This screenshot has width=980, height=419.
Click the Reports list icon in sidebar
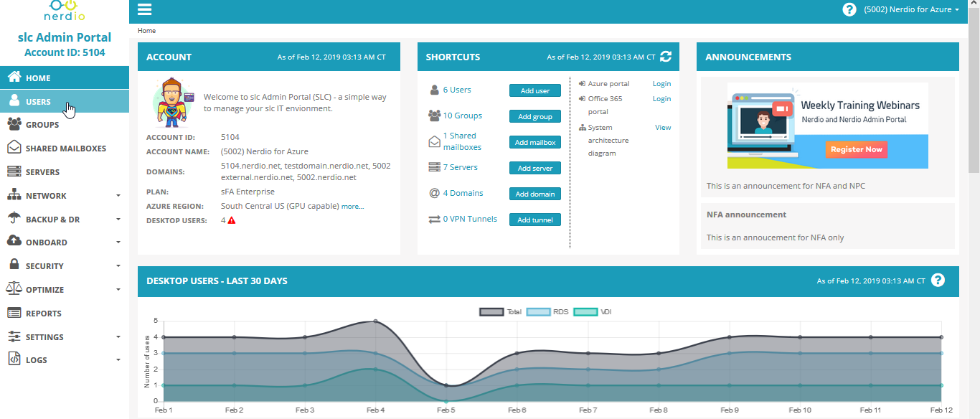(14, 313)
